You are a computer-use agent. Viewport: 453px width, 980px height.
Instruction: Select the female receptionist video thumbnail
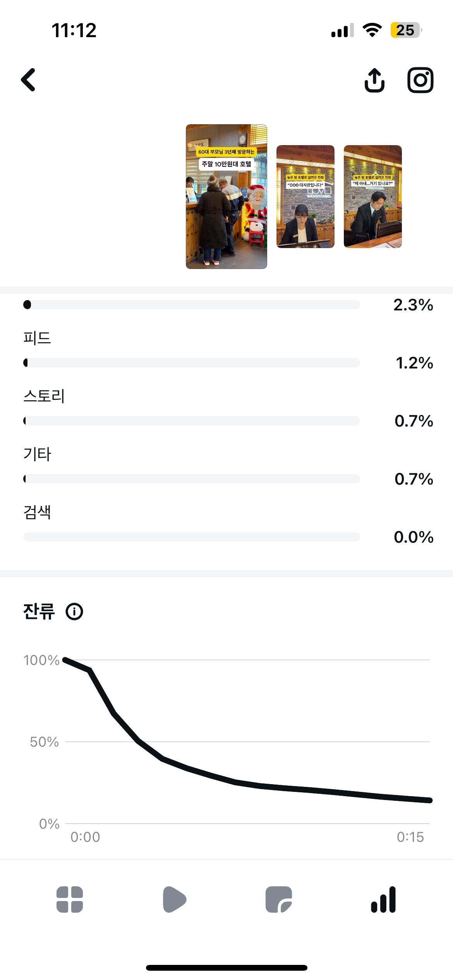tap(305, 197)
